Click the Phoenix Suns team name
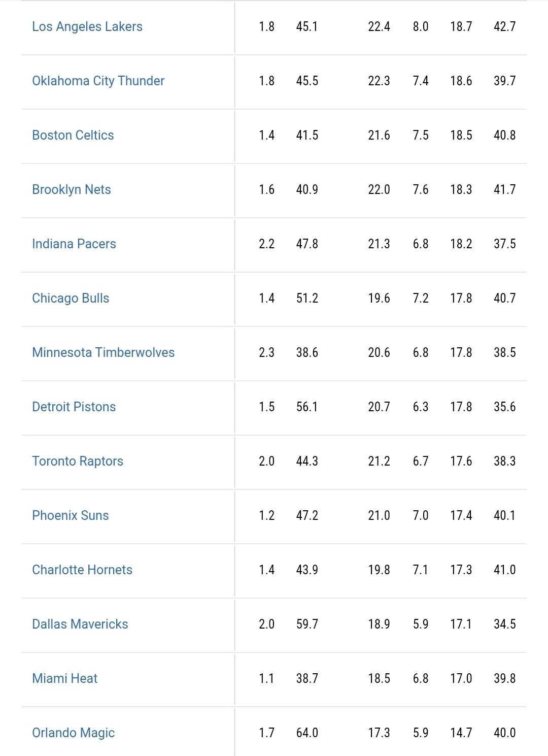Viewport: 548px width, 756px height. coord(71,515)
